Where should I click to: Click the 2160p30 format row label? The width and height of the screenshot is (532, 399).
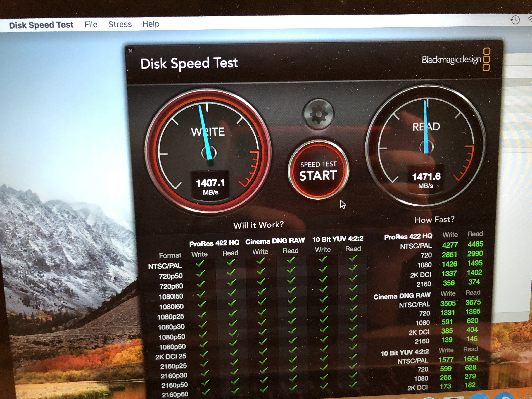[x=174, y=376]
